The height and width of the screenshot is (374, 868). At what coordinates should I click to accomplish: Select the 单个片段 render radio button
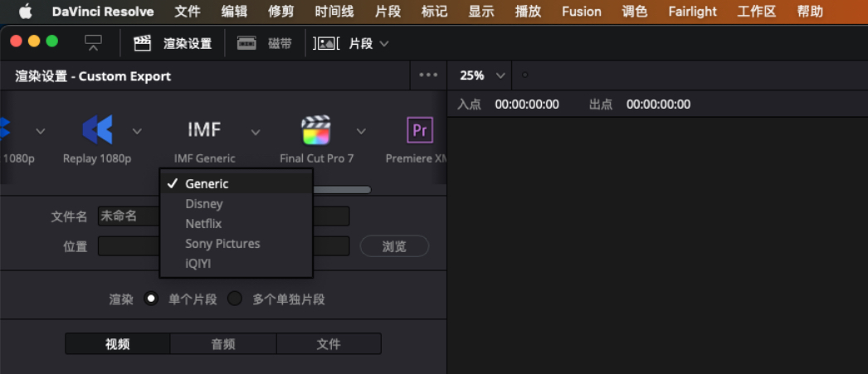[150, 299]
